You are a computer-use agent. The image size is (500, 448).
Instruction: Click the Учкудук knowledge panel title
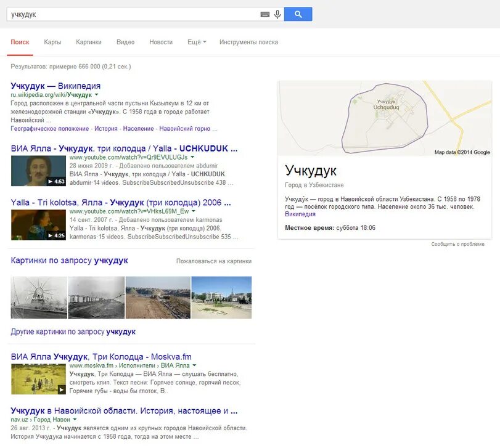pos(311,171)
